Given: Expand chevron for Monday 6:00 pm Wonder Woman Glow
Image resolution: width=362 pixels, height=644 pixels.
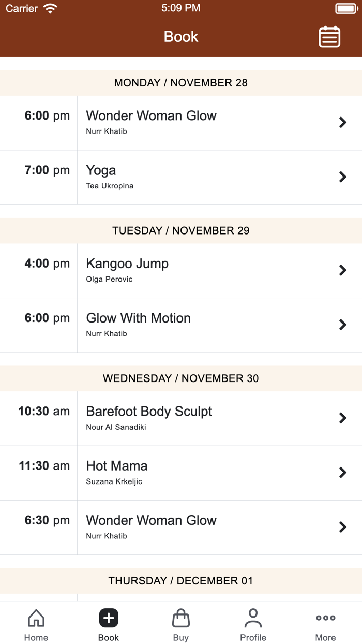Looking at the screenshot, I should coord(342,123).
